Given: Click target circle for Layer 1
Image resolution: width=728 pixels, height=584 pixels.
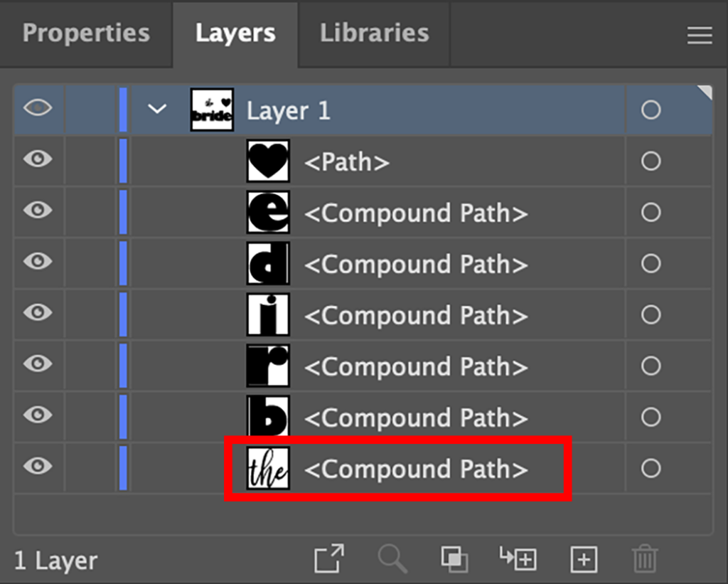Looking at the screenshot, I should 651,110.
